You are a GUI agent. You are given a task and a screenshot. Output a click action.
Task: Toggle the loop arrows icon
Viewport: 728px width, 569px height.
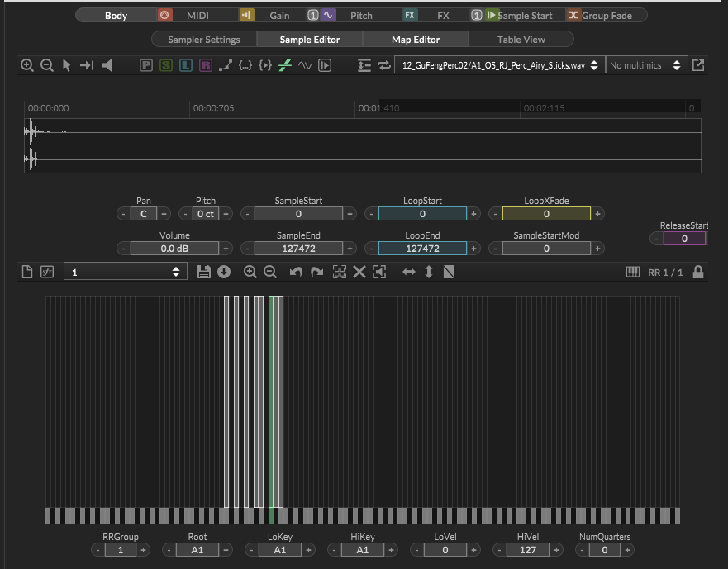coord(384,65)
